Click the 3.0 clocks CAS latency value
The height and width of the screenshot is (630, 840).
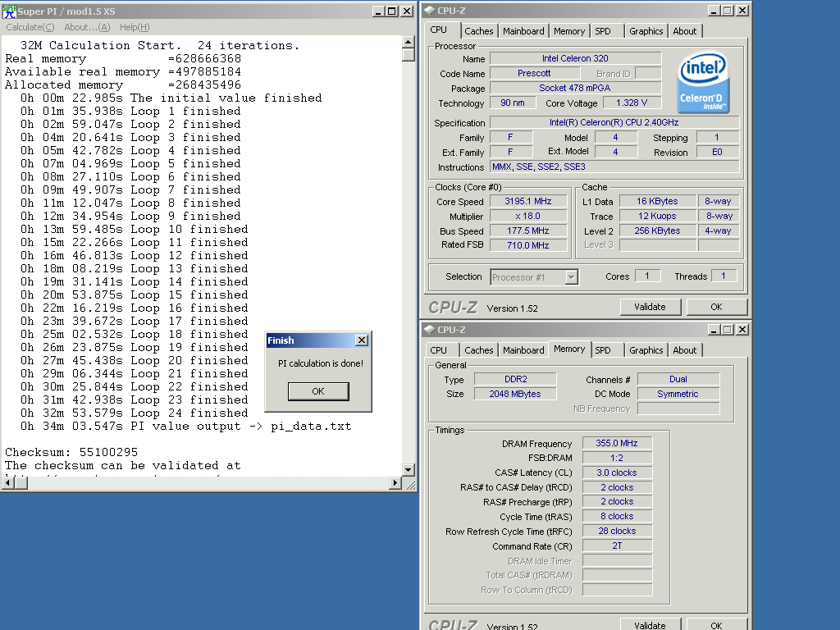617,472
